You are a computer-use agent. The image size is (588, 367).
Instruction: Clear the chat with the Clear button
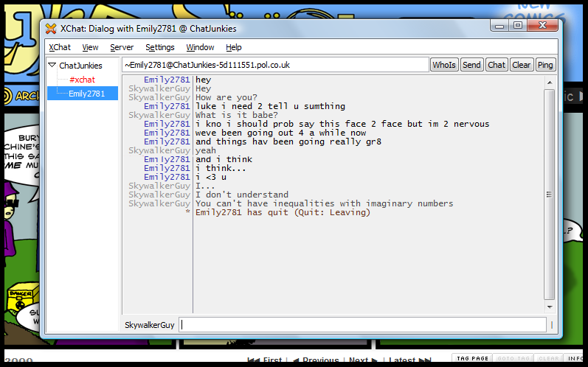[x=521, y=65]
